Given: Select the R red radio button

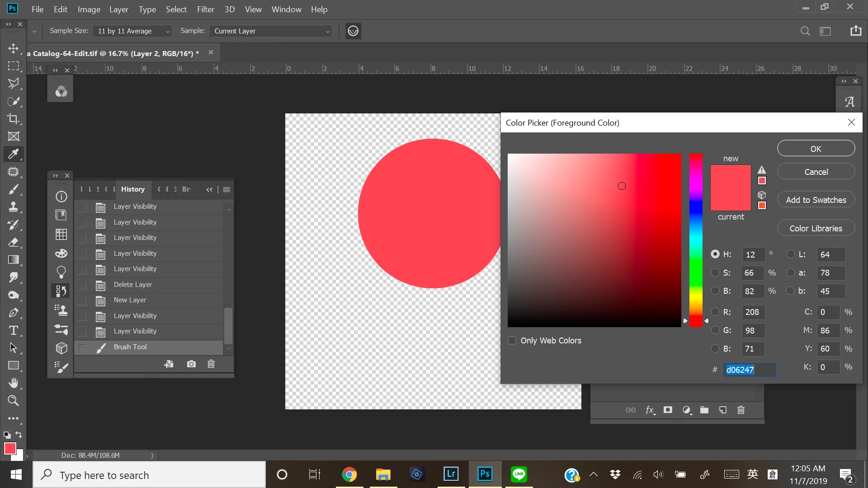Looking at the screenshot, I should (715, 312).
